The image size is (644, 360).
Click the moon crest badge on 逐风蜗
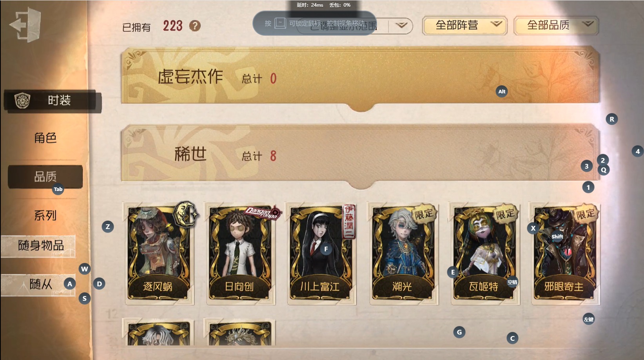pos(186,215)
